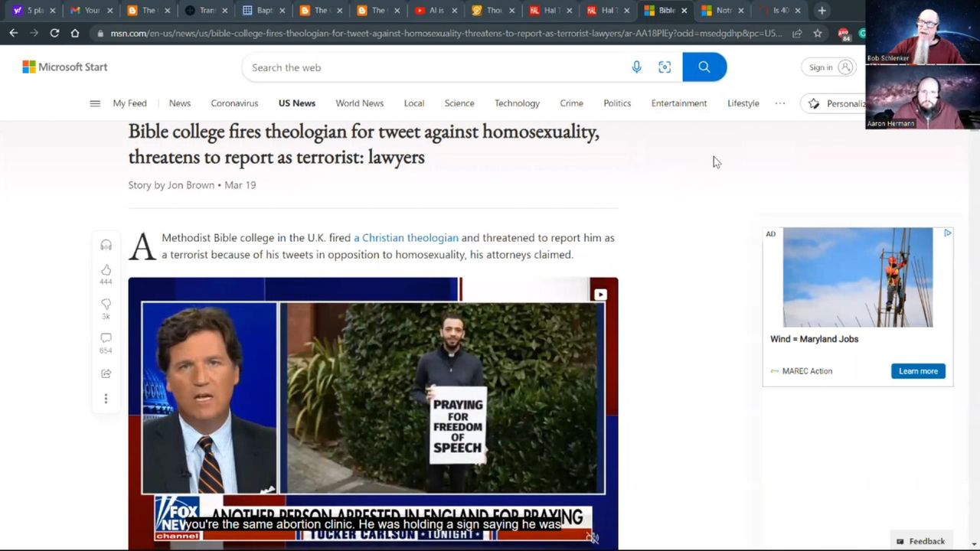Start voice search with microphone icon
This screenshot has width=980, height=551.
(636, 67)
